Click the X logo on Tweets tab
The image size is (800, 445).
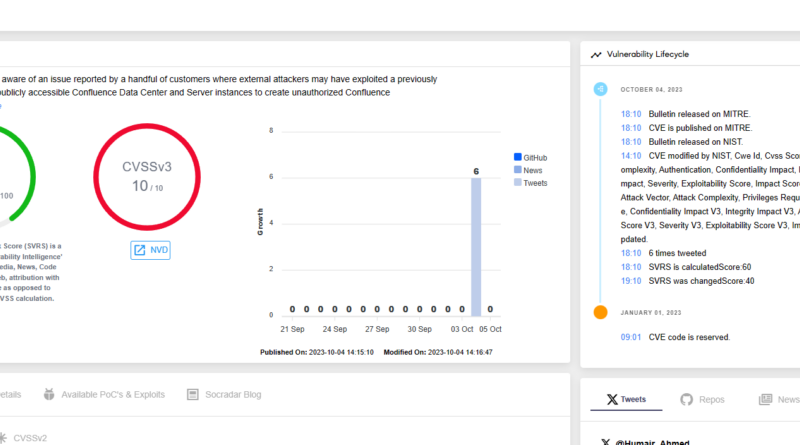[612, 399]
